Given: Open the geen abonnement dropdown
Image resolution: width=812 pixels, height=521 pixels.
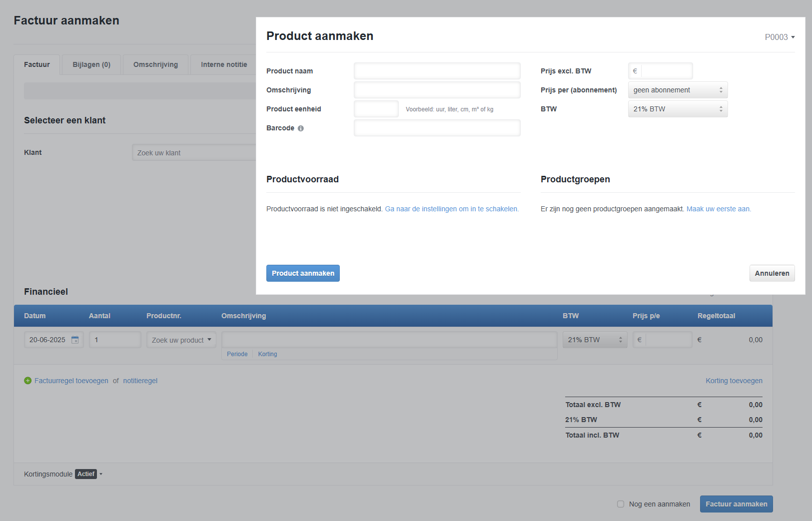Looking at the screenshot, I should (x=678, y=90).
